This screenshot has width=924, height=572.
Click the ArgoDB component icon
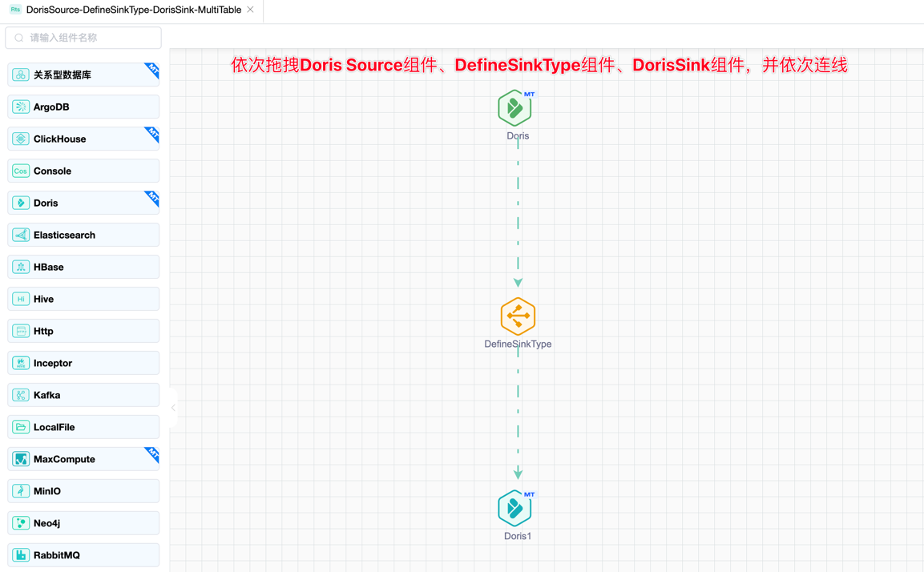point(21,107)
